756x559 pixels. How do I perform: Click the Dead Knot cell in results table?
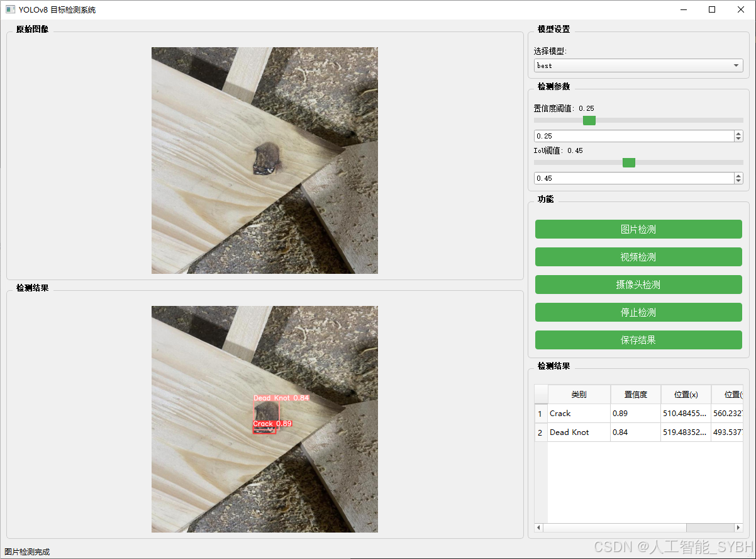[579, 432]
